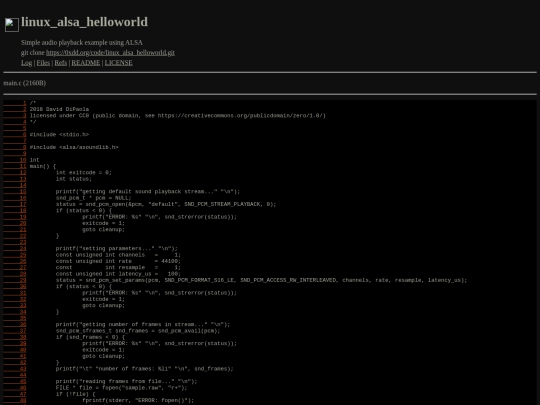Click the repository logo image
The image size is (540, 405).
[12, 25]
